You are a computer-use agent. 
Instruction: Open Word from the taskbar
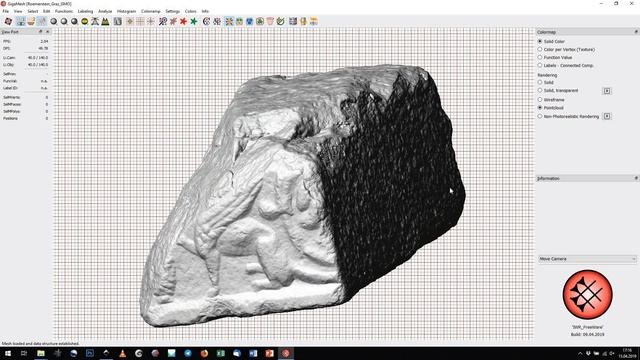click(253, 353)
